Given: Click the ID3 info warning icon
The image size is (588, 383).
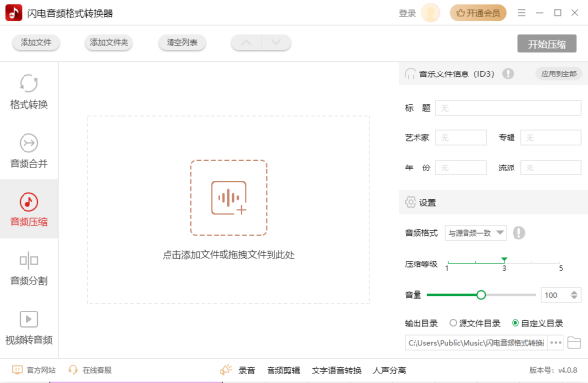Looking at the screenshot, I should 508,73.
